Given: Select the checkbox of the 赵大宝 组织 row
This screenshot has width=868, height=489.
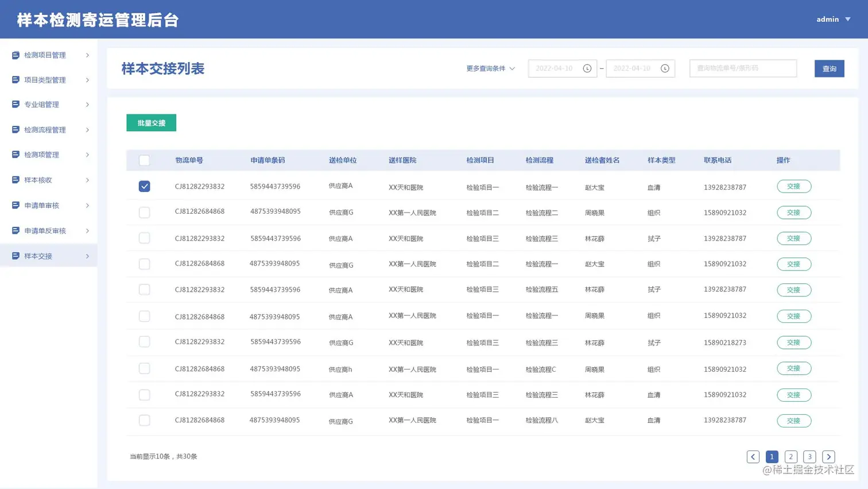Looking at the screenshot, I should [x=144, y=264].
